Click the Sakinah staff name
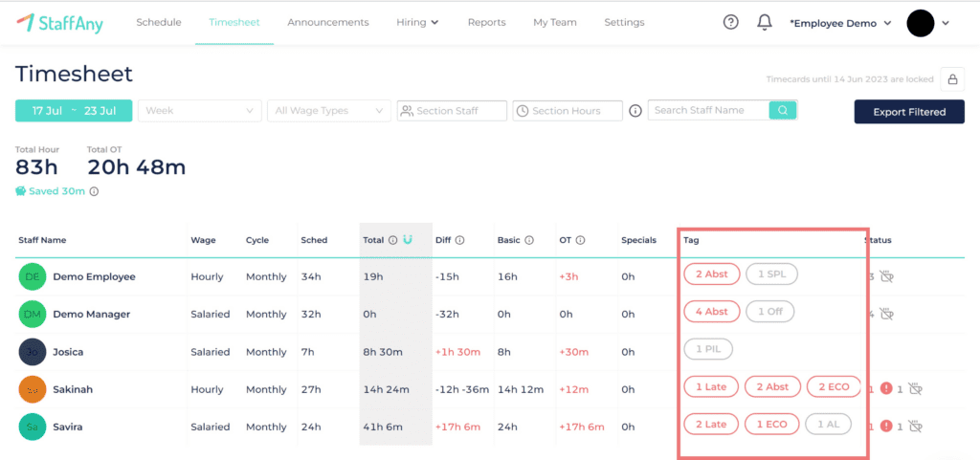 point(74,389)
